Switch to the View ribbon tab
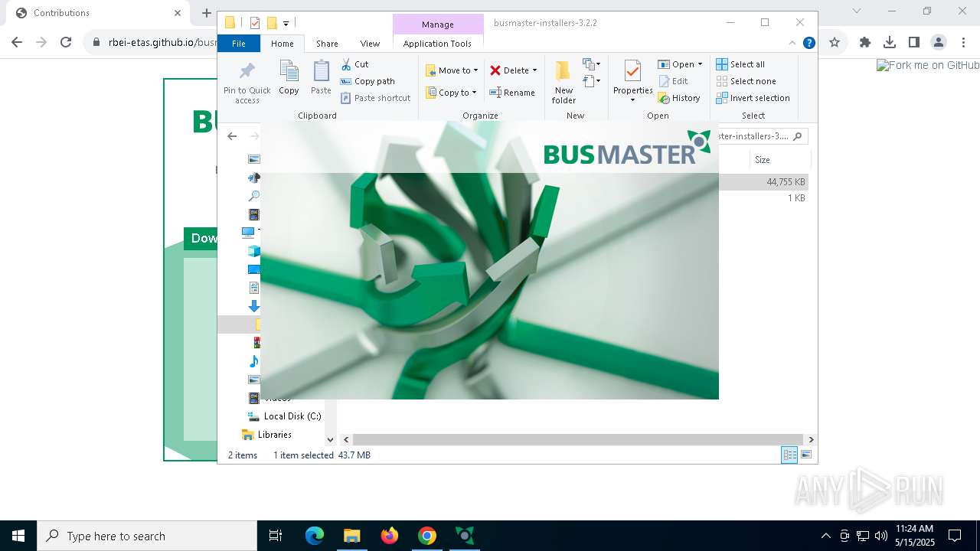 tap(370, 44)
